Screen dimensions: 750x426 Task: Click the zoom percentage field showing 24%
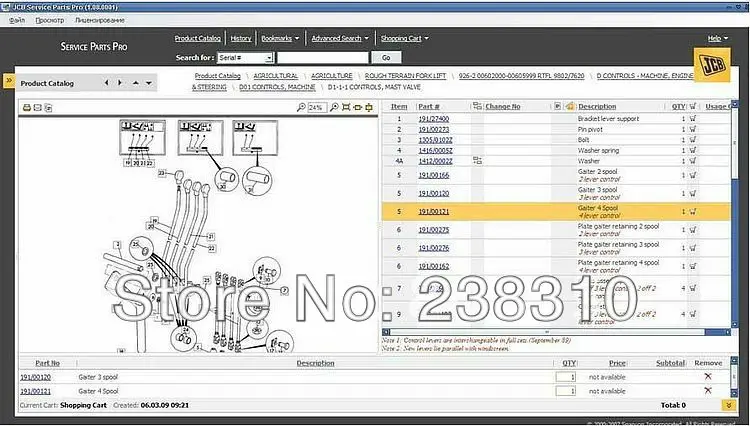(317, 108)
